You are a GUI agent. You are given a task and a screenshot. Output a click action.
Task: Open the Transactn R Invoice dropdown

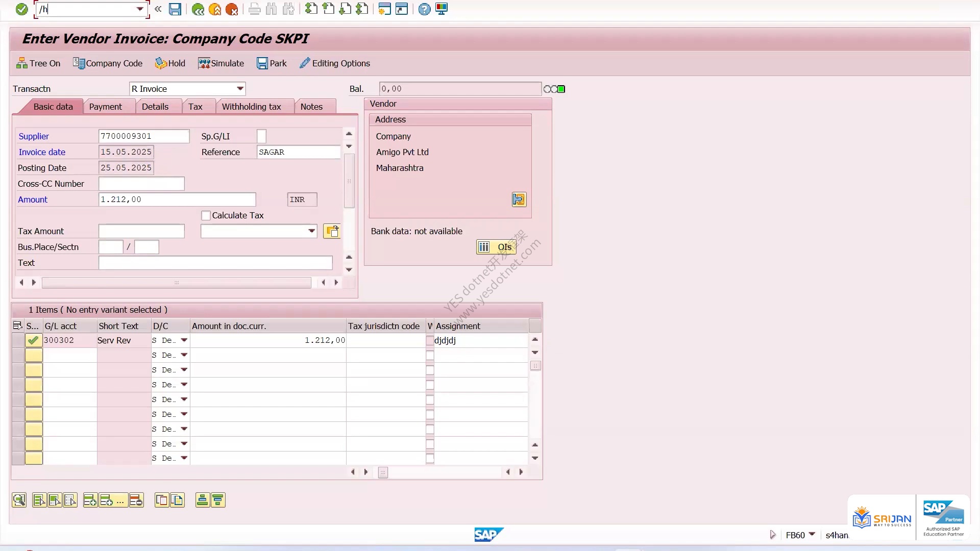240,89
